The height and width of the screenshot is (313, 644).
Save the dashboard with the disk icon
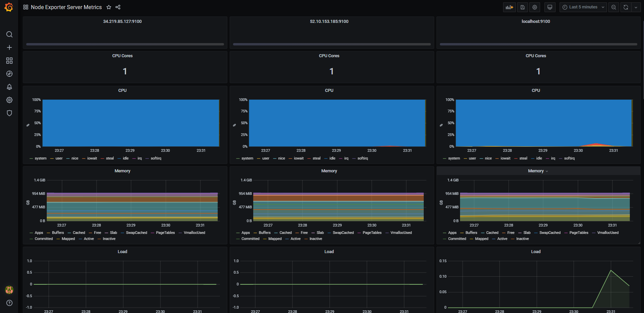click(522, 7)
